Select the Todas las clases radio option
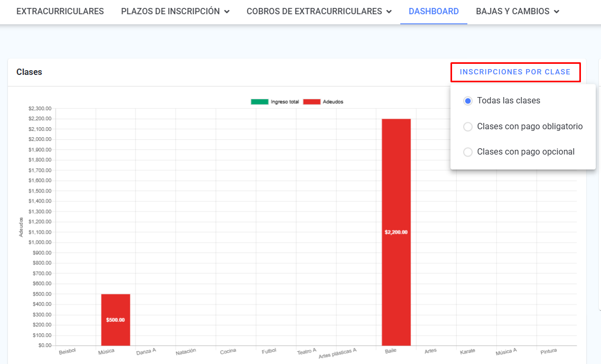The image size is (601, 364). (x=468, y=101)
